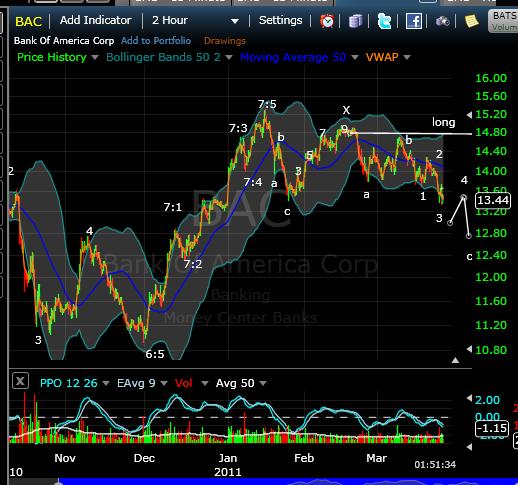The image size is (518, 485).
Task: Click the 7:2 wave annotation
Action: click(193, 264)
